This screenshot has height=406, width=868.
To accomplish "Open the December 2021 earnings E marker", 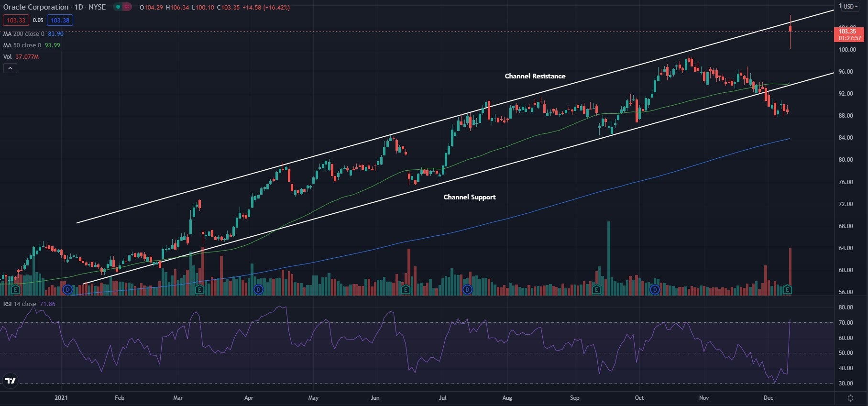I will point(787,289).
